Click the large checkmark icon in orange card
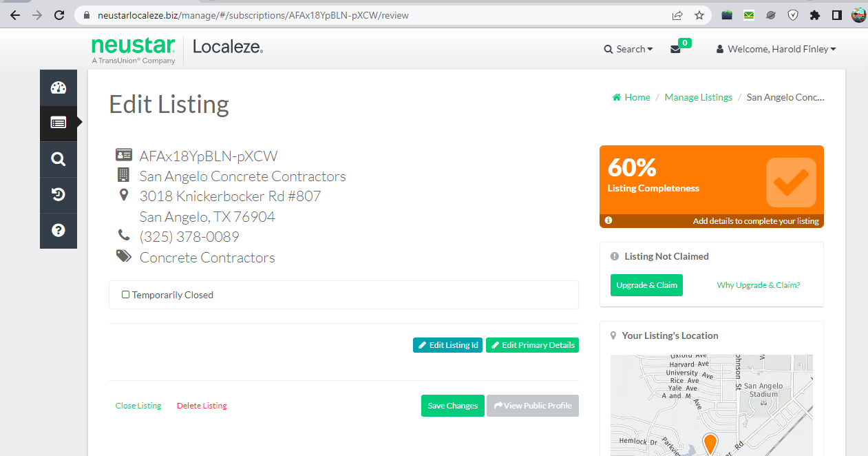The image size is (868, 456). (791, 183)
